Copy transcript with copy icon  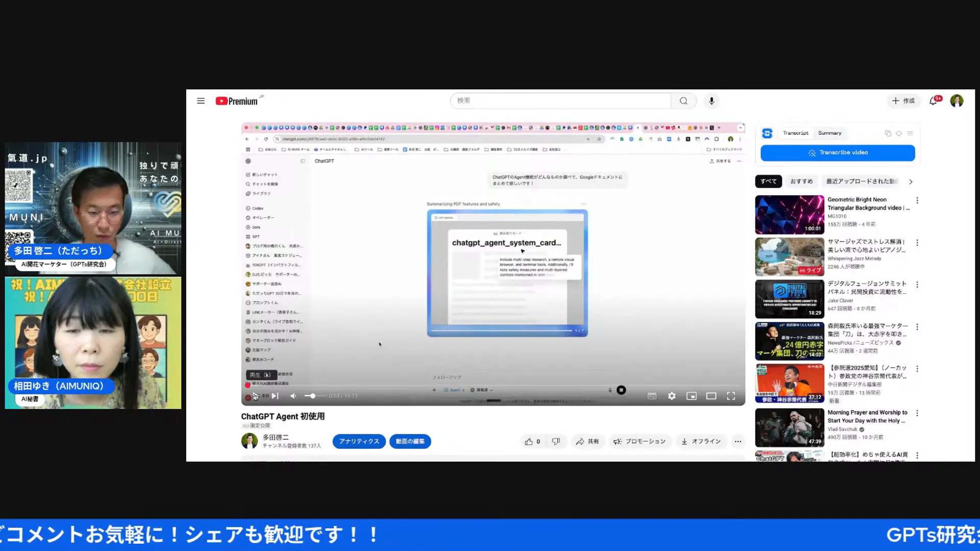coord(888,133)
